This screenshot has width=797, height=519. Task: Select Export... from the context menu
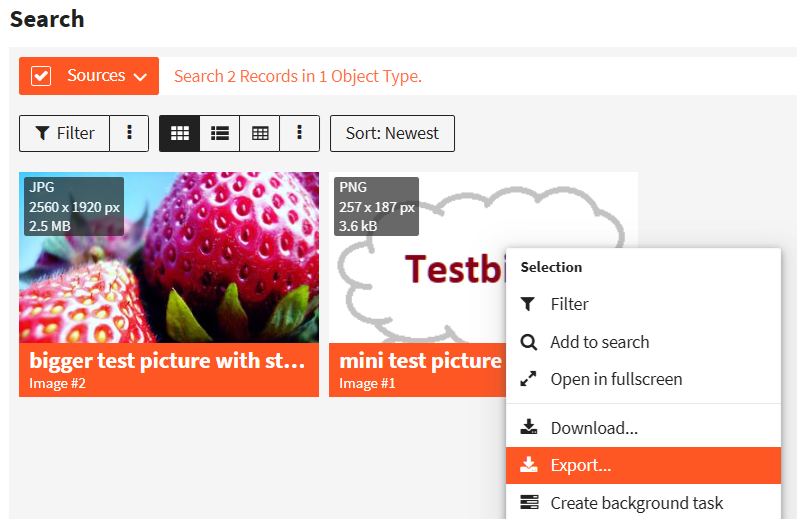pos(580,465)
